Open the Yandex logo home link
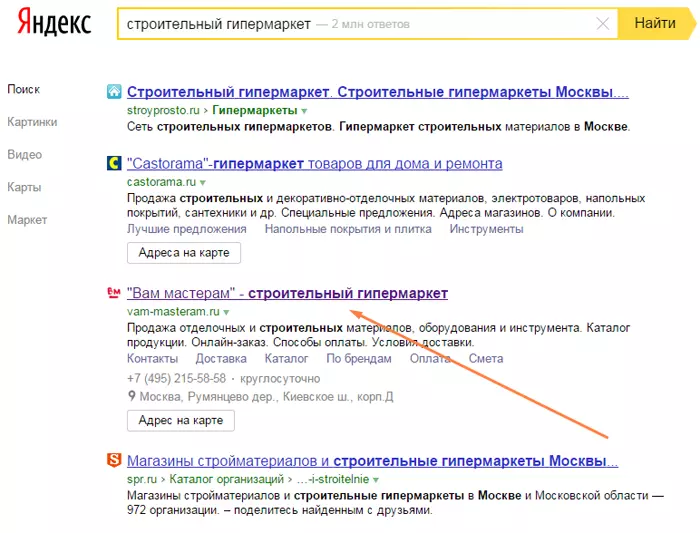Image resolution: width=700 pixels, height=533 pixels. pos(54,22)
